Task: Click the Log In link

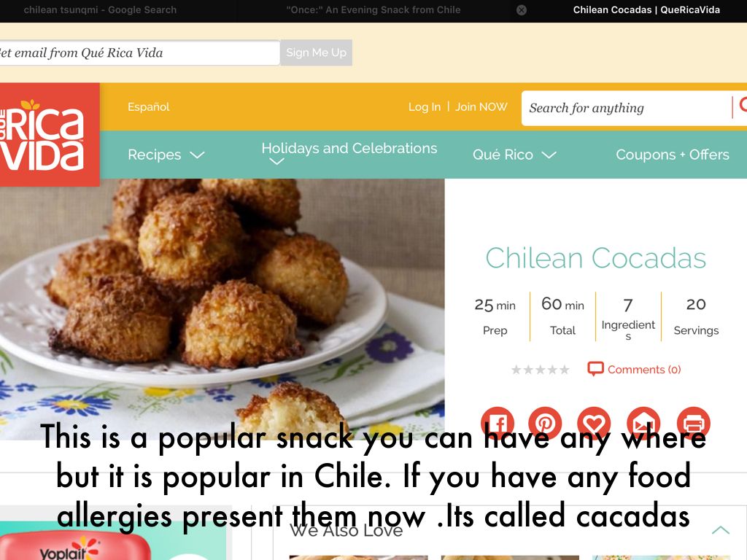Action: (424, 107)
